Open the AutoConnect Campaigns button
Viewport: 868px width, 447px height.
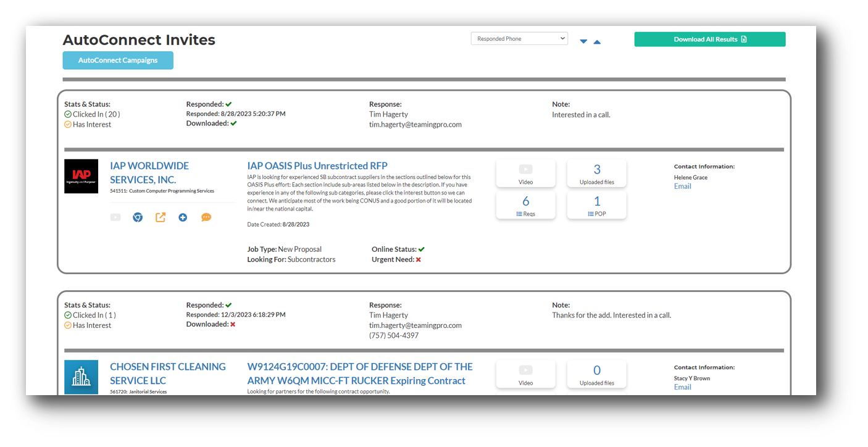(118, 61)
